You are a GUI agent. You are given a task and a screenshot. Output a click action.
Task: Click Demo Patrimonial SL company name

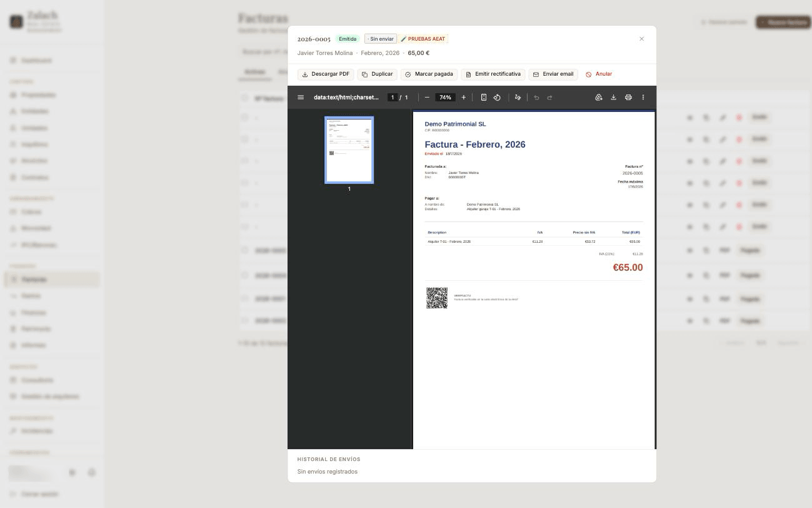pyautogui.click(x=455, y=124)
